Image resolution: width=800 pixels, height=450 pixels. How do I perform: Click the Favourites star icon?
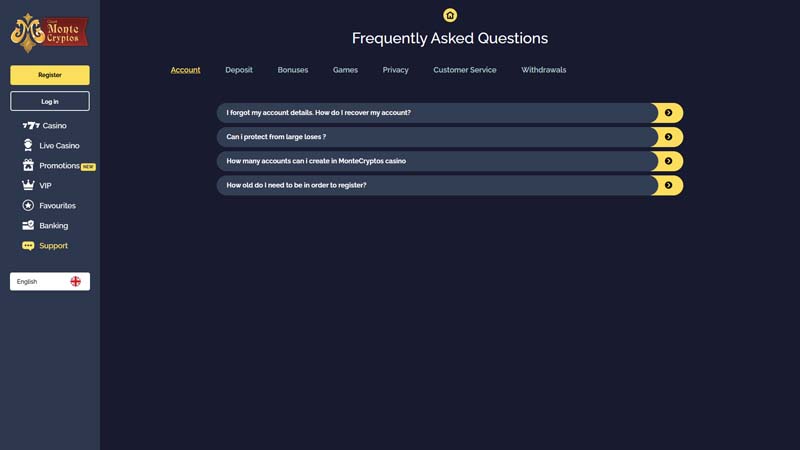coord(28,206)
